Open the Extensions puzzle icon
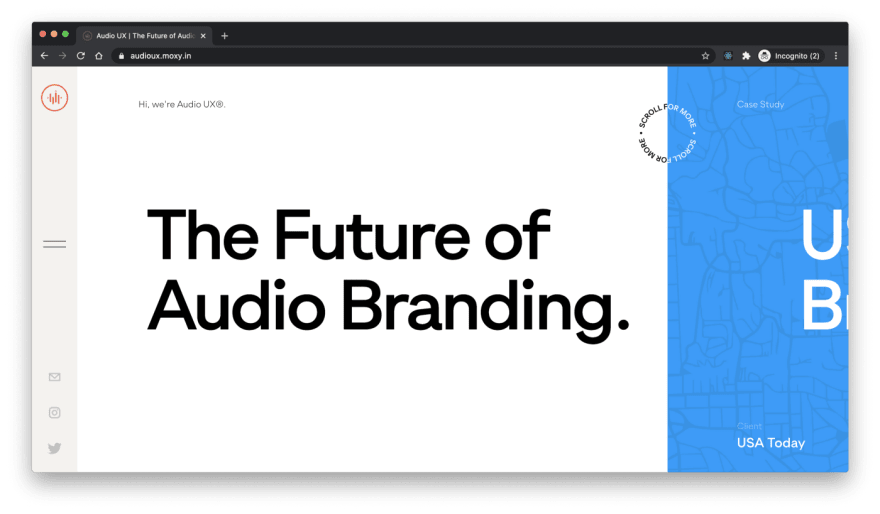The width and height of the screenshot is (880, 514). (746, 56)
